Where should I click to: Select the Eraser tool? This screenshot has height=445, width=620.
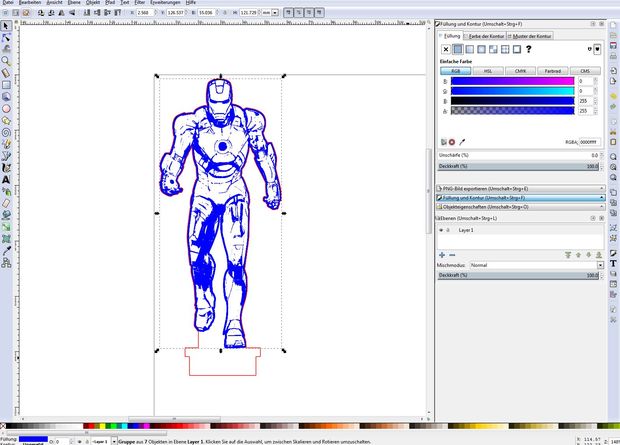(6, 203)
